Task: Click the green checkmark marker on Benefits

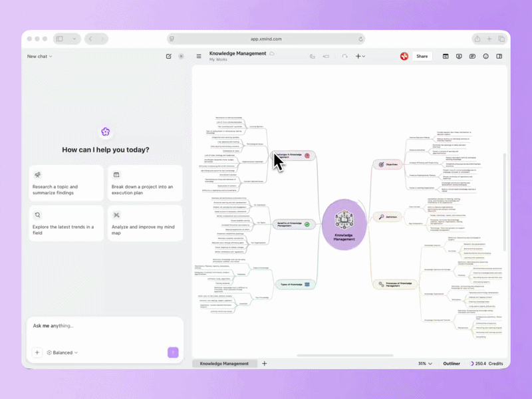Action: (x=307, y=224)
